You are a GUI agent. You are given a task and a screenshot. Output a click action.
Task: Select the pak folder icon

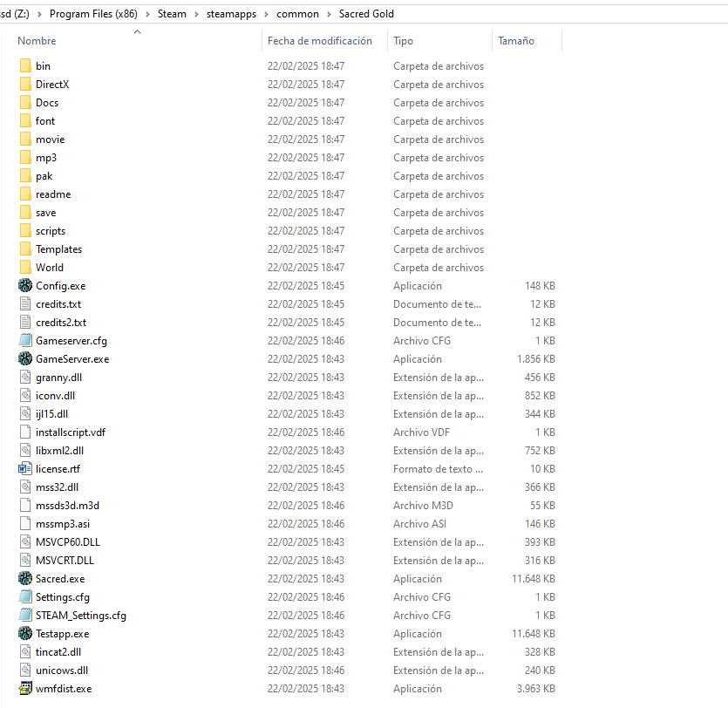[x=25, y=176]
